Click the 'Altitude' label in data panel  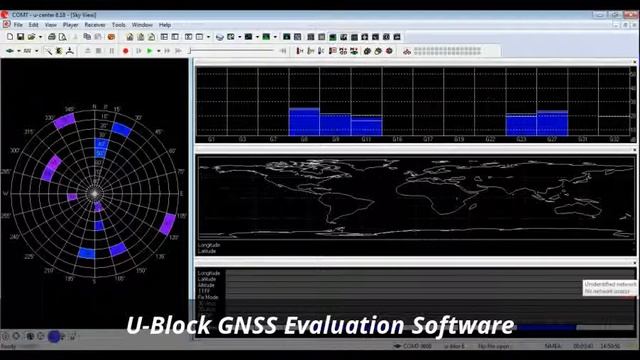pos(206,285)
